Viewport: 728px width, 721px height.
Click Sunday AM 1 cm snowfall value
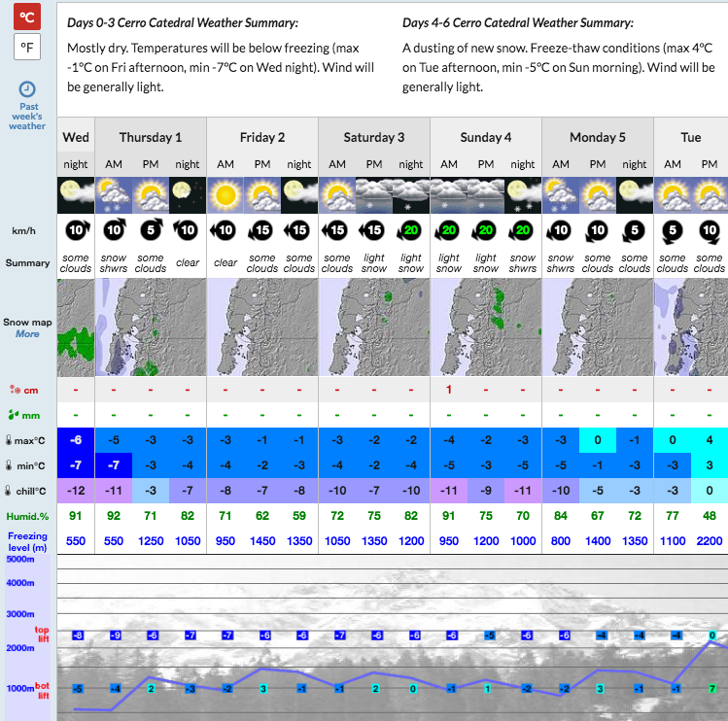[x=449, y=390]
